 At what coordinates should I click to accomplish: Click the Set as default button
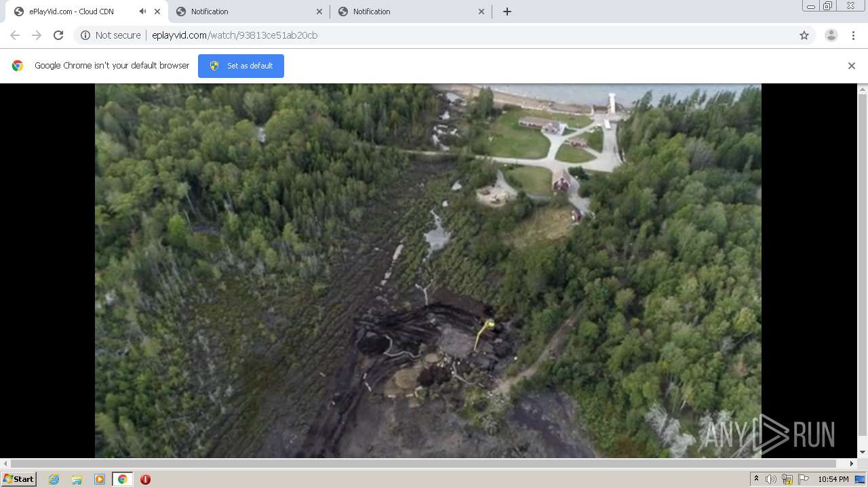(x=241, y=66)
